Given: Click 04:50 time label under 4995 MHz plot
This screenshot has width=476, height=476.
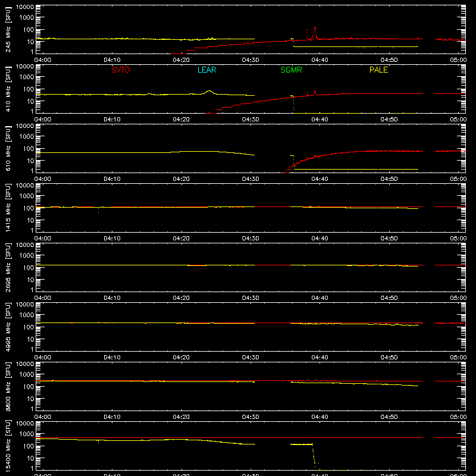Looking at the screenshot, I should [389, 358].
